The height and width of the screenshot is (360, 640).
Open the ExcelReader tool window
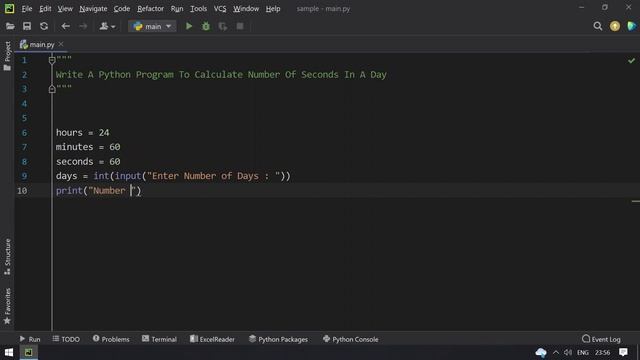coord(212,339)
